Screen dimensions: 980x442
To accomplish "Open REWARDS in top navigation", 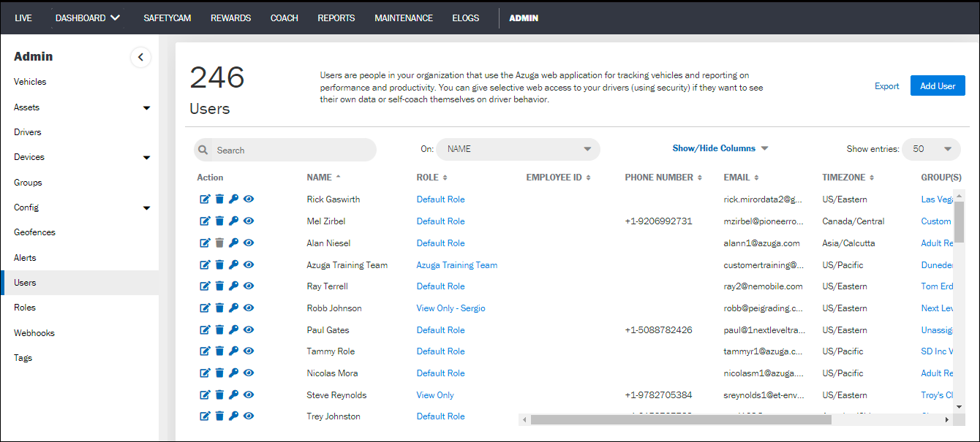I will point(230,18).
